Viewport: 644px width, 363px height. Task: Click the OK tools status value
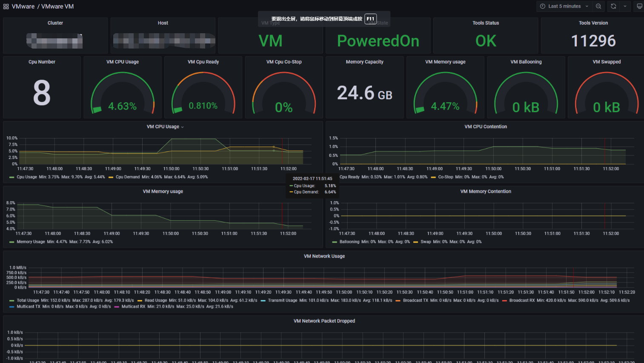pyautogui.click(x=486, y=41)
